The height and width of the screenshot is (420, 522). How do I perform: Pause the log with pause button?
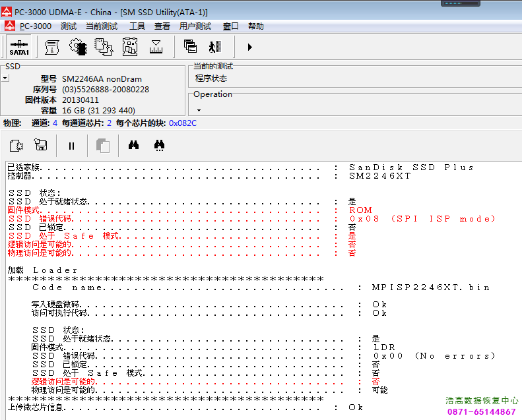[71, 146]
